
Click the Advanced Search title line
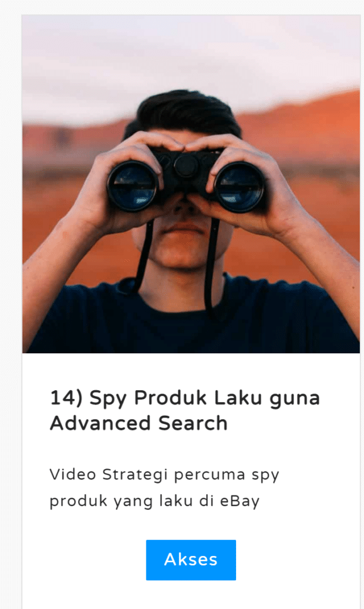[x=139, y=423]
